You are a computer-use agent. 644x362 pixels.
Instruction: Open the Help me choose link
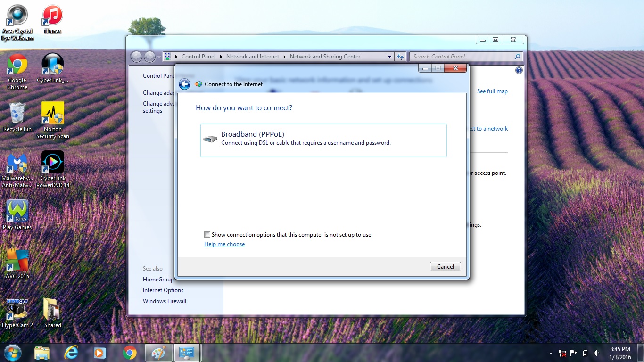pos(224,244)
